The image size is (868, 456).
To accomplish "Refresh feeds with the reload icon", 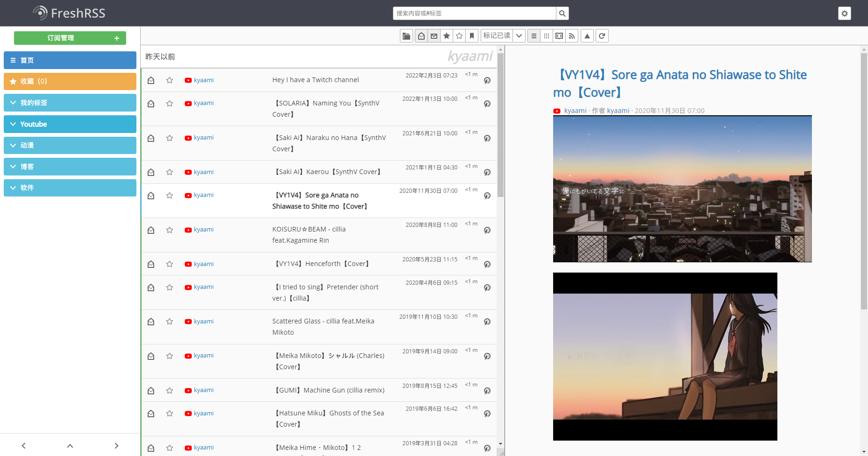I will pyautogui.click(x=602, y=36).
